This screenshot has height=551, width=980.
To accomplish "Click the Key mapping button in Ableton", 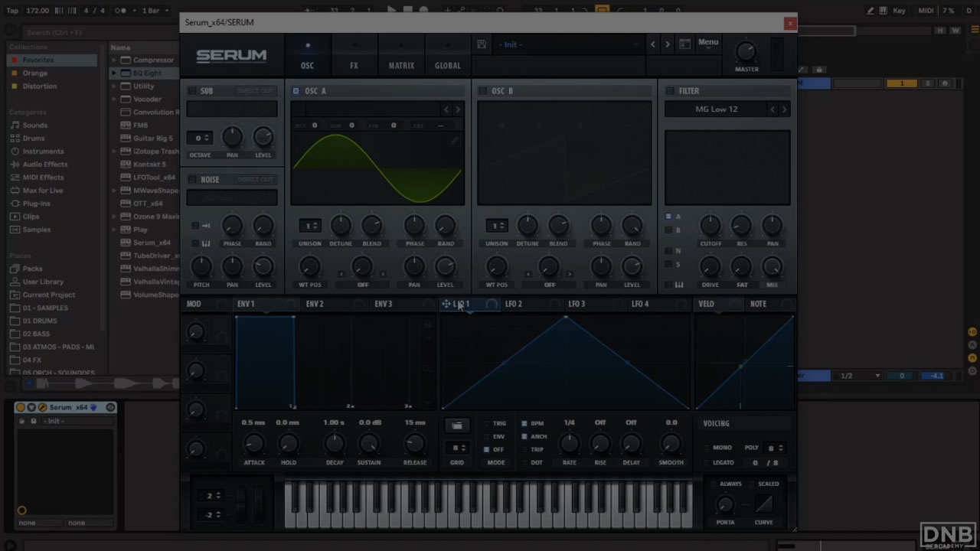I will point(900,11).
